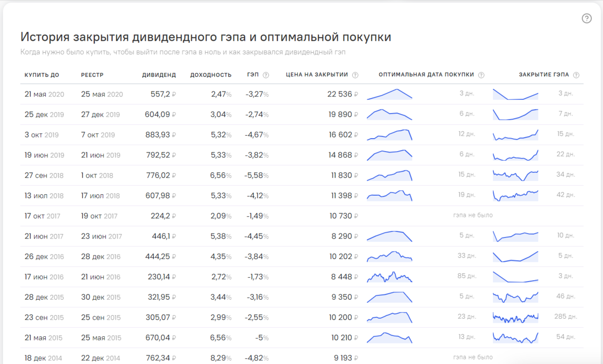Open optimal purchase chart for 27 сен 2018
Viewport: 603px width, 364px height.
(389, 175)
